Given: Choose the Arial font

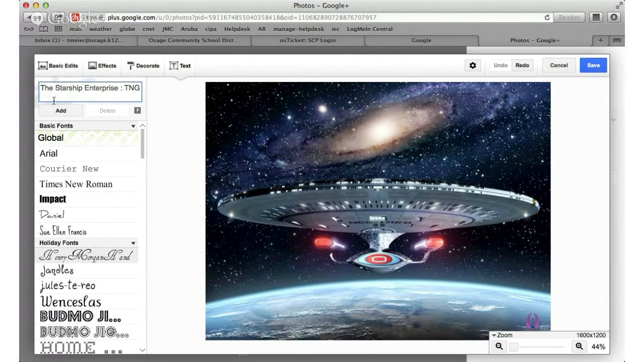Looking at the screenshot, I should click(87, 153).
